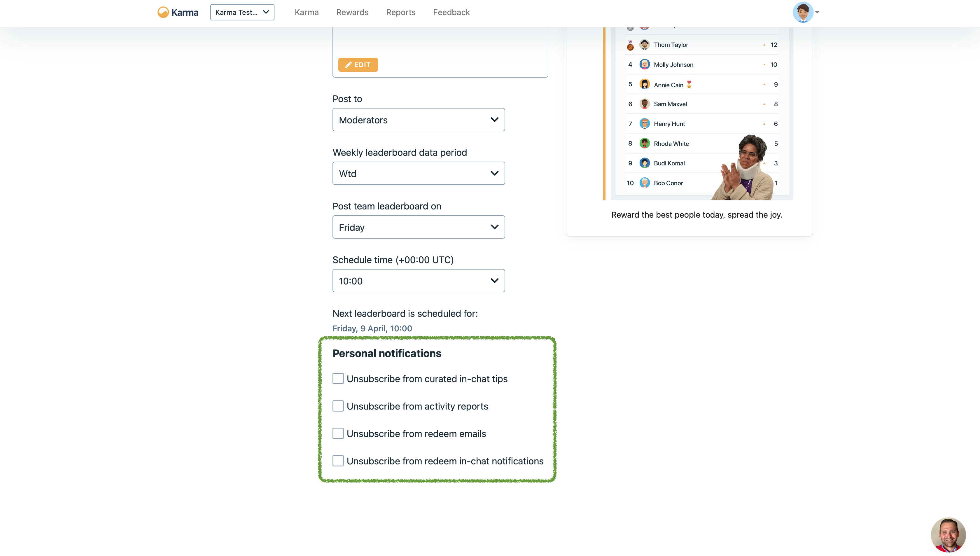This screenshot has width=980, height=556.
Task: Toggle Unsubscribe from redeem emails checkbox
Action: [338, 433]
